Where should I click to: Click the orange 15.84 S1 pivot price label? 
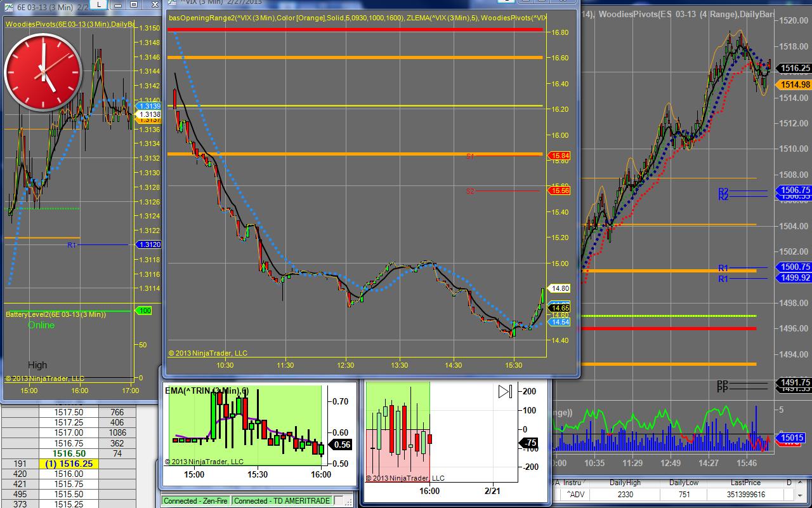560,156
